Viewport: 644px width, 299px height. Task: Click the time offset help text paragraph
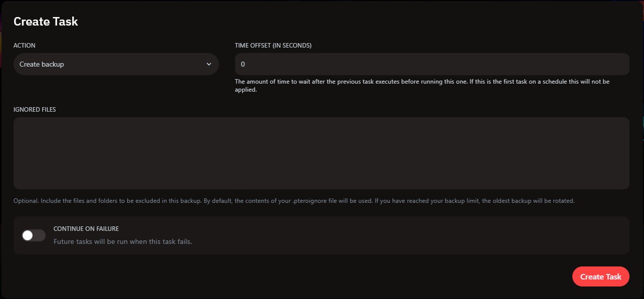(422, 86)
